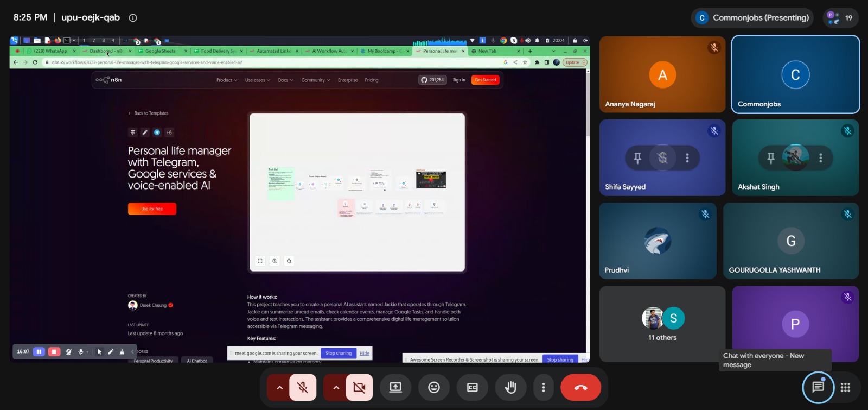Open a new browser tab with plus icon

click(530, 51)
